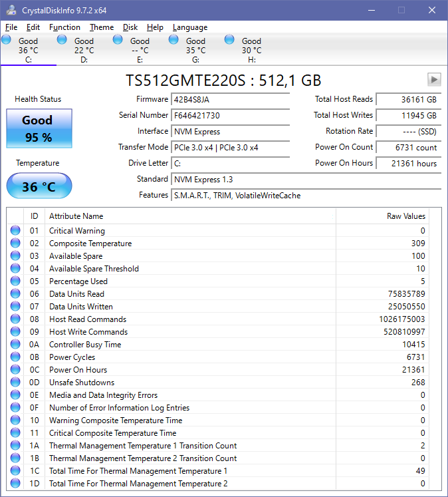Click the raw value 1026175003
448x497 pixels.
[x=402, y=319]
